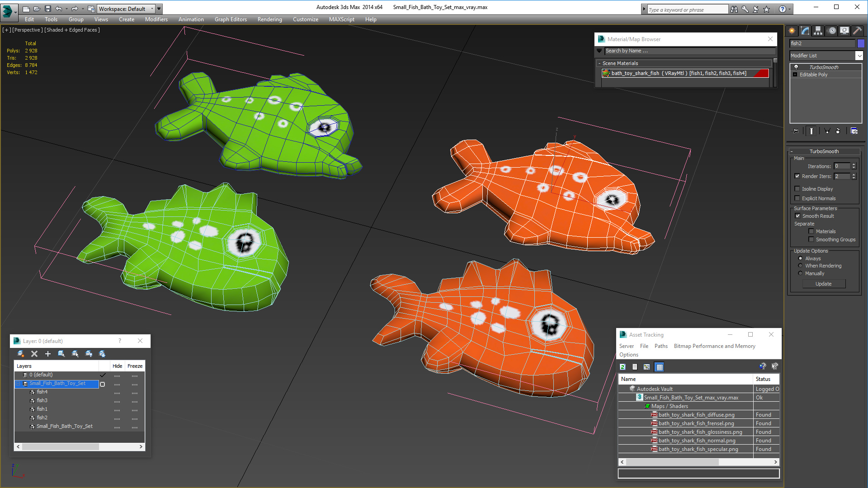Uncheck Smooth Result checkbox
The image size is (868, 488).
click(x=797, y=216)
